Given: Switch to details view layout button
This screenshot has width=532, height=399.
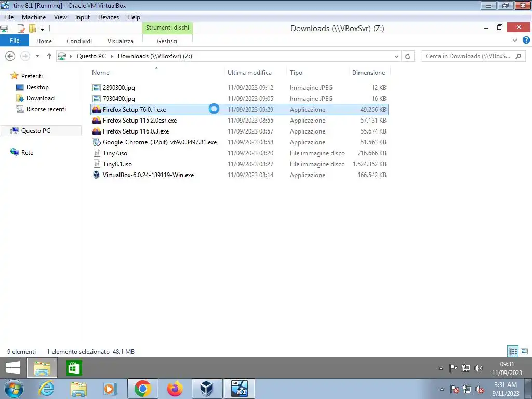Looking at the screenshot, I should click(513, 352).
